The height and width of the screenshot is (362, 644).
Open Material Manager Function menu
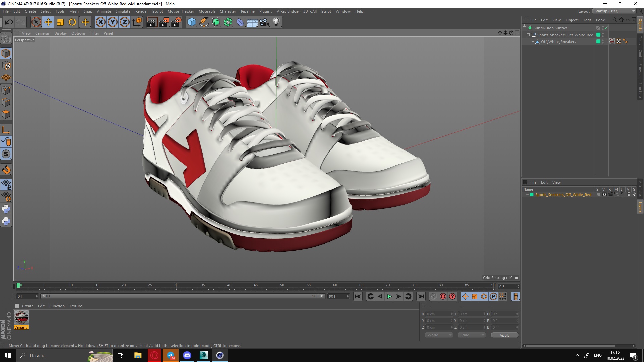pos(57,306)
